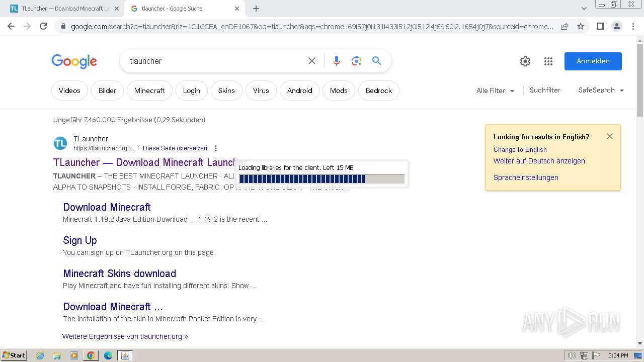
Task: Click the Anmelden sign-in button
Action: pyautogui.click(x=593, y=61)
